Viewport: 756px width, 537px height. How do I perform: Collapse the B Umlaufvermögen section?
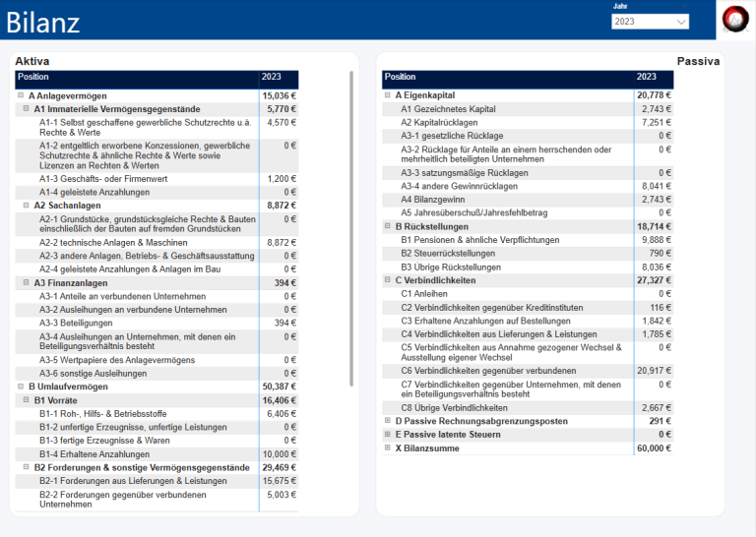(21, 388)
